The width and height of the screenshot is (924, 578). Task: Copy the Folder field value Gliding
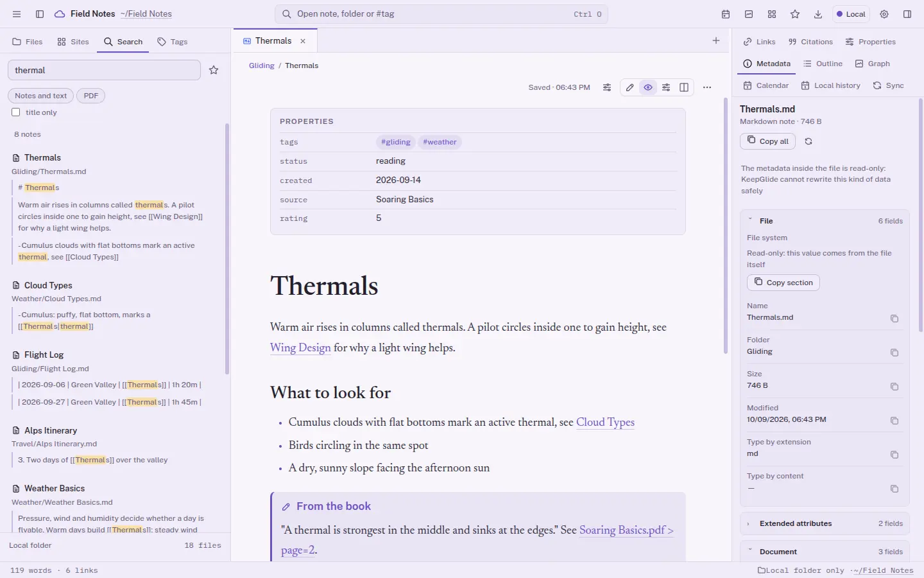[894, 353]
